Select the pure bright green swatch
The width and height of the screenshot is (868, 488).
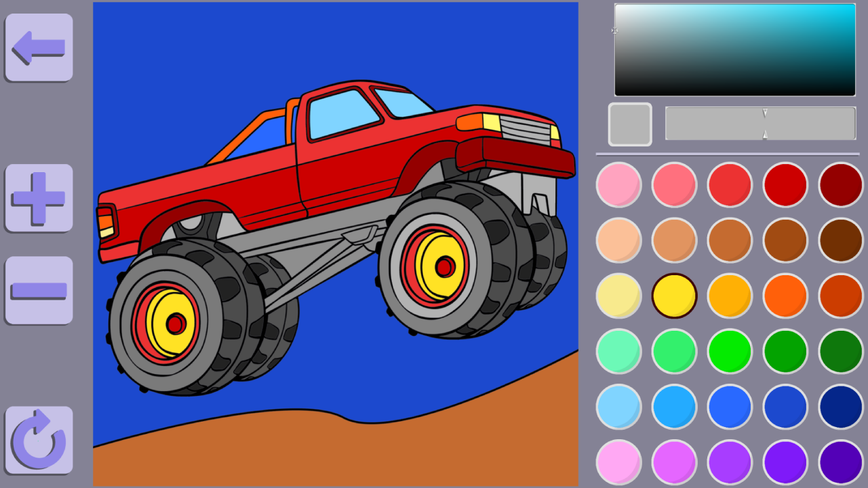pyautogui.click(x=730, y=351)
